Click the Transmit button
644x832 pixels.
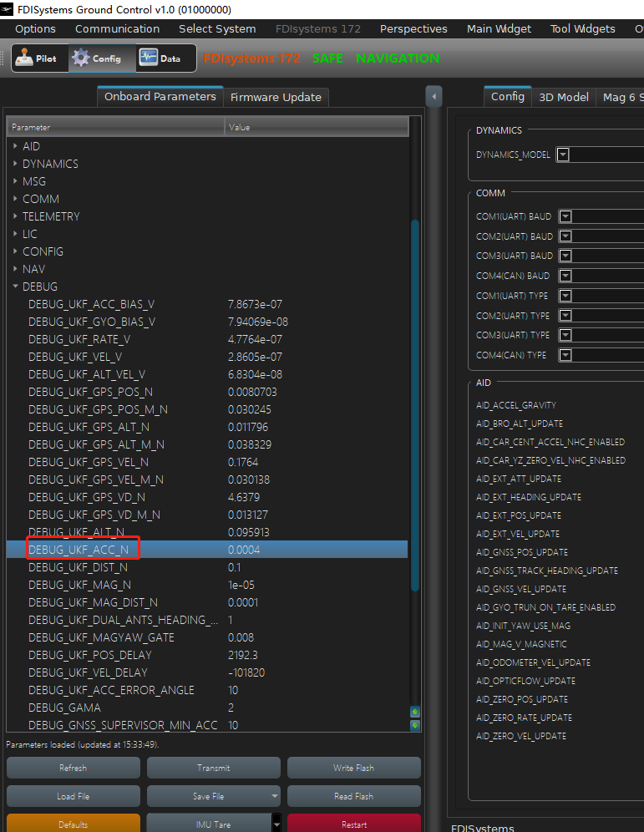coord(213,768)
